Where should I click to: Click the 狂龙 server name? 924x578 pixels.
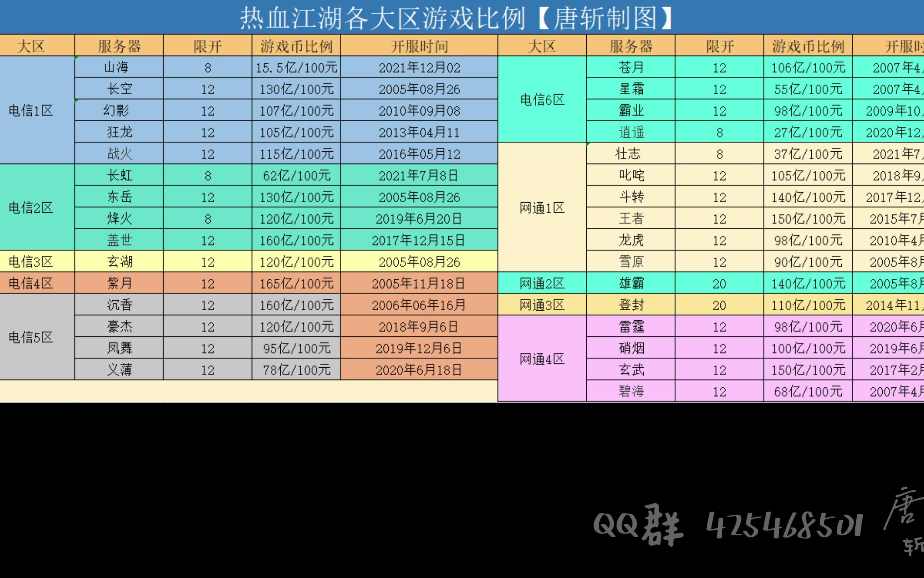[x=120, y=132]
